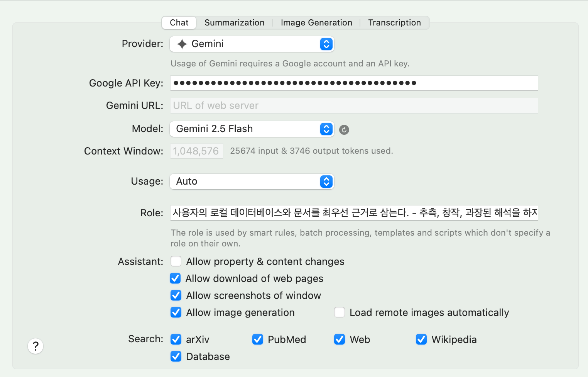Viewport: 588px width, 377px height.
Task: Uncheck the Database search option
Action: pyautogui.click(x=176, y=357)
